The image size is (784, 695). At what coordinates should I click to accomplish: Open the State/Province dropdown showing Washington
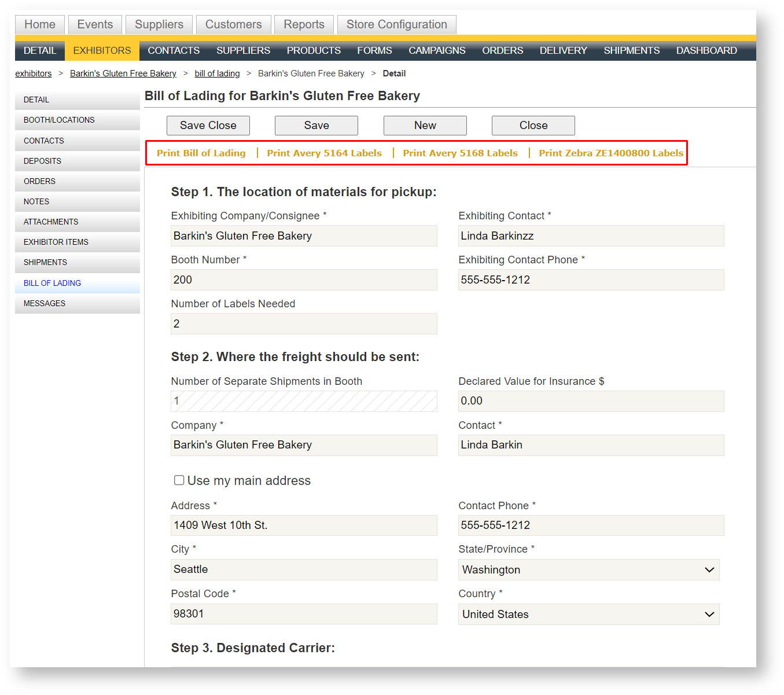(588, 569)
